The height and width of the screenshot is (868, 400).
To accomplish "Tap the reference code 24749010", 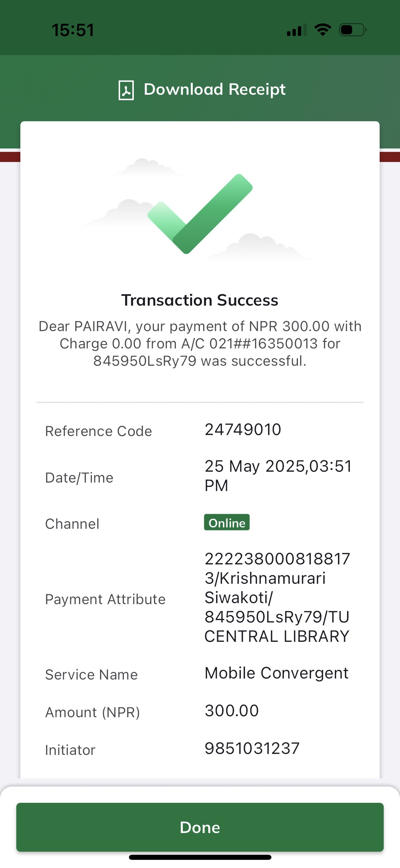I will tap(243, 430).
